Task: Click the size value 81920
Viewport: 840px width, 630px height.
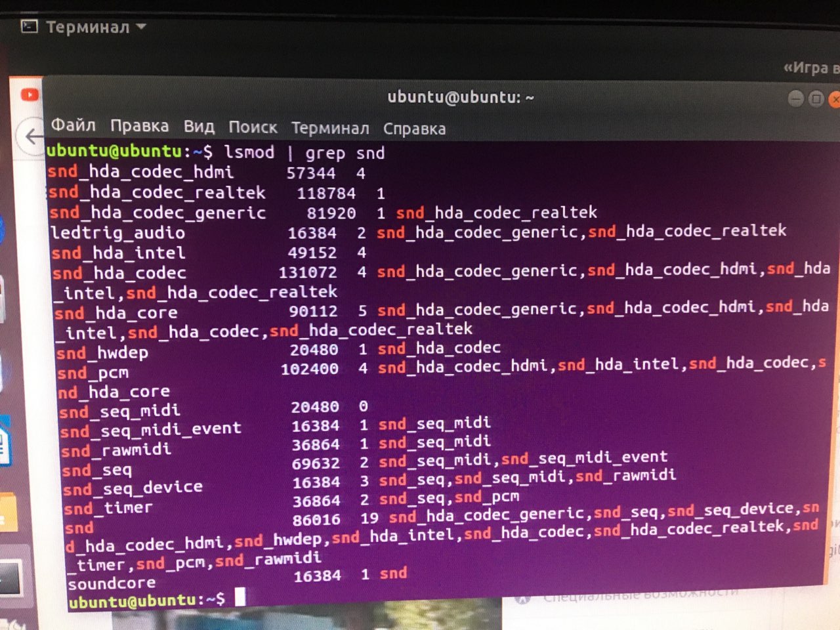Action: 331,213
